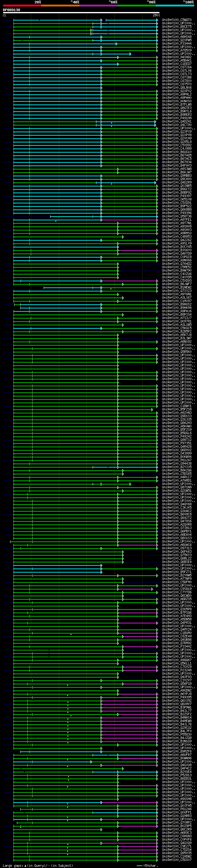Select the UniRef100_C3KJK5 label

176,508
